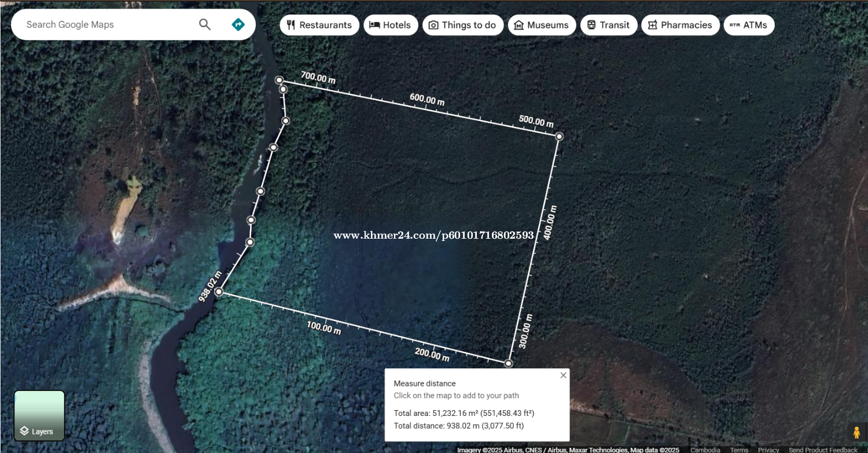Open the Layers map type thumbnail
Viewport: 868px width, 453px height.
tap(39, 415)
